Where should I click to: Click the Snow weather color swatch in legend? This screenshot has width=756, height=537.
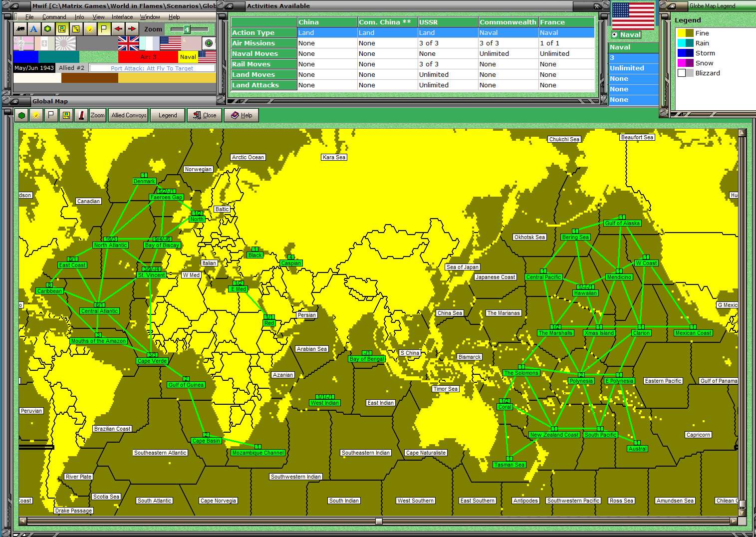click(685, 63)
